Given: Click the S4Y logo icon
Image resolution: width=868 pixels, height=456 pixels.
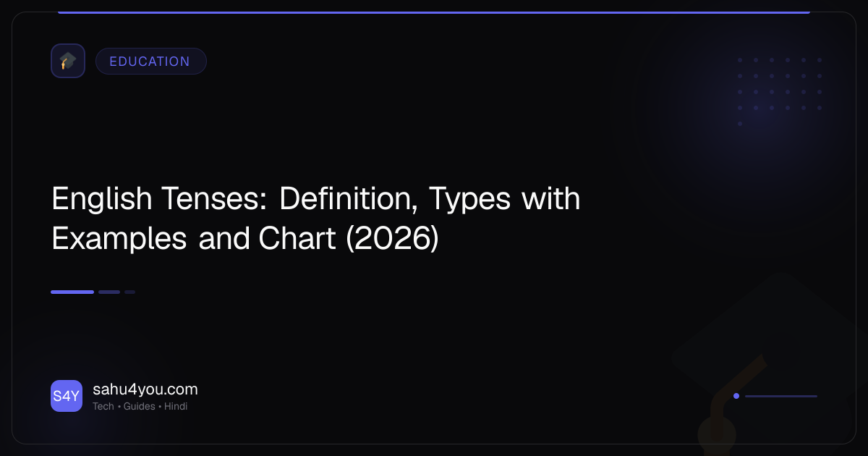Looking at the screenshot, I should coord(67,396).
